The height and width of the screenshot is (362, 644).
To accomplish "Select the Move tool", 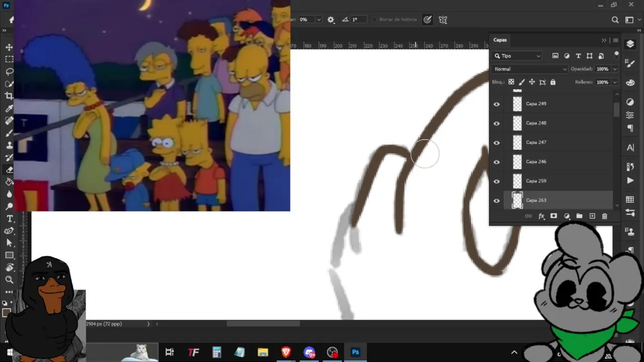I will (9, 47).
